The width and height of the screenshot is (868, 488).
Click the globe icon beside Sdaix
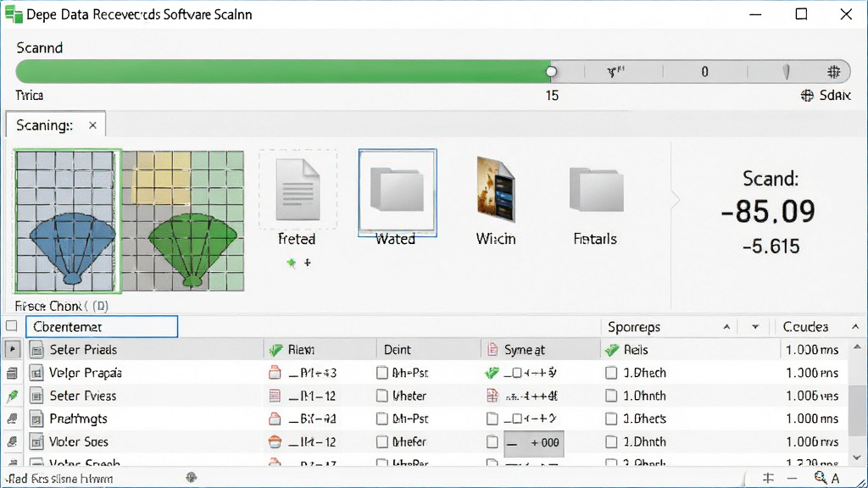tap(807, 95)
